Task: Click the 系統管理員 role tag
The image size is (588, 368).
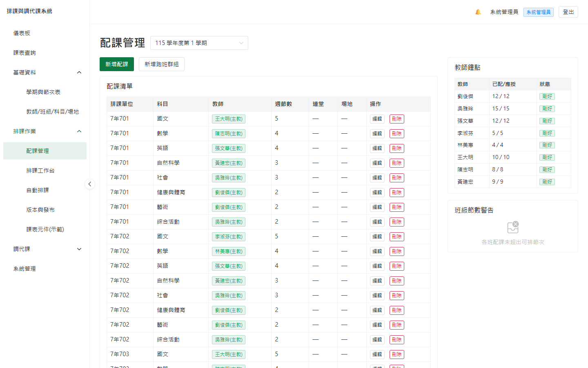Action: pyautogui.click(x=539, y=12)
